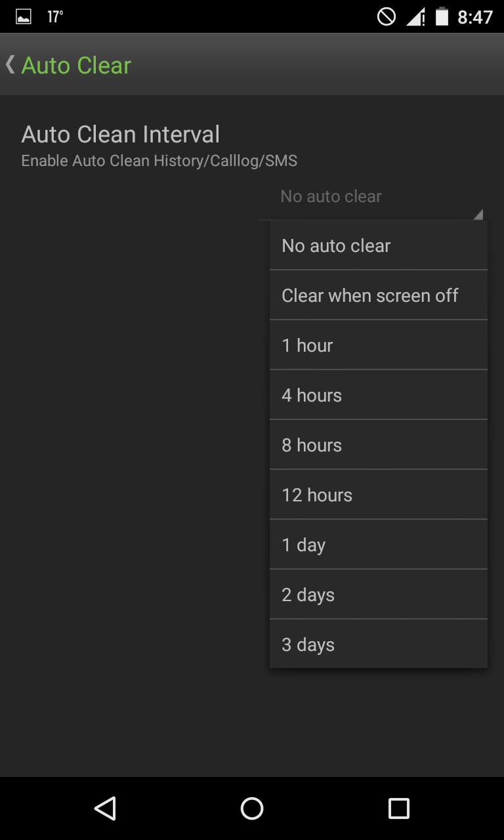Tap the battery icon in status bar
The image size is (504, 840).
[x=442, y=17]
